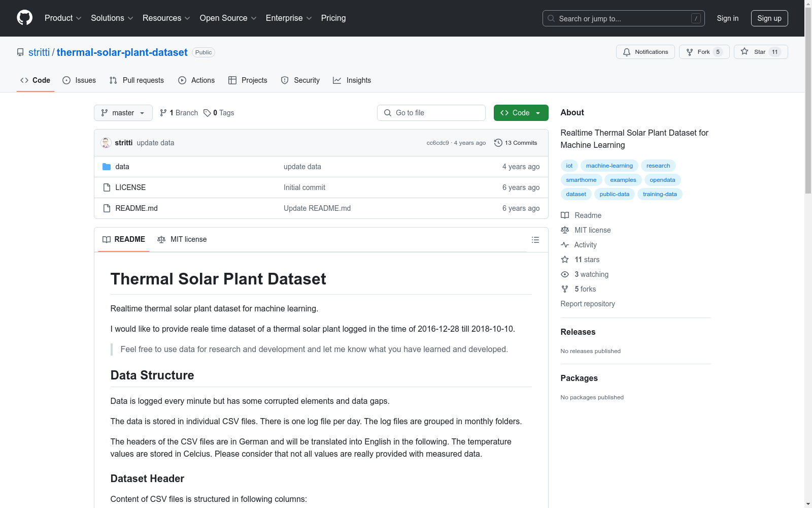Switch to the Insights tab

point(352,80)
